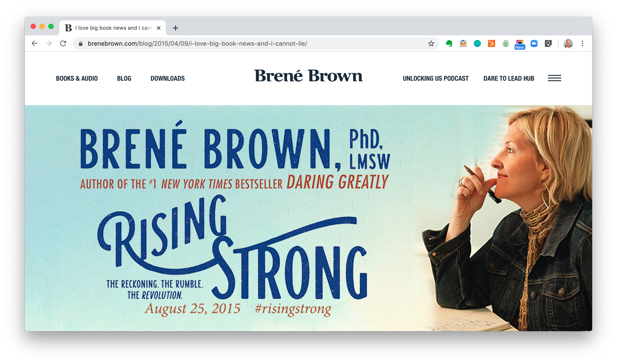The height and width of the screenshot is (364, 617).
Task: Expand the site hamburger menu
Action: click(554, 78)
